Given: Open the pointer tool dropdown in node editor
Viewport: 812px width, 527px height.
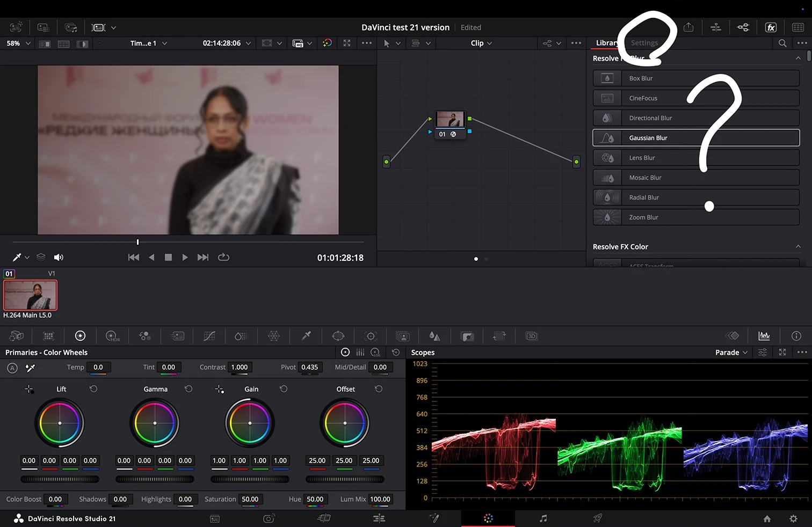Looking at the screenshot, I should (x=392, y=43).
